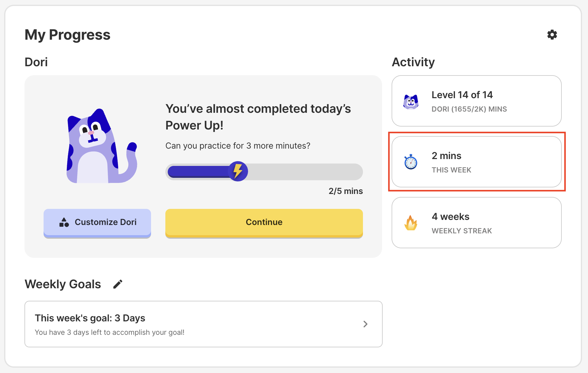
Task: Select the 2 mins This Week card
Action: coord(476,162)
